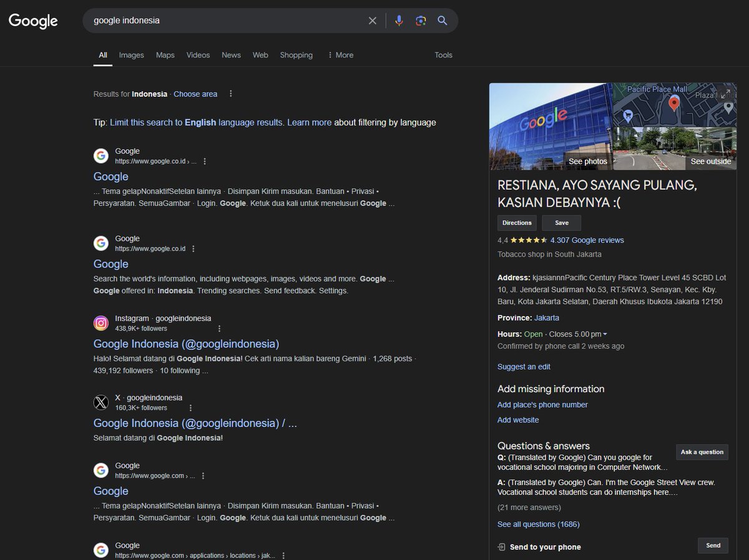Switch to the Images tab
The image size is (749, 560).
tap(132, 55)
